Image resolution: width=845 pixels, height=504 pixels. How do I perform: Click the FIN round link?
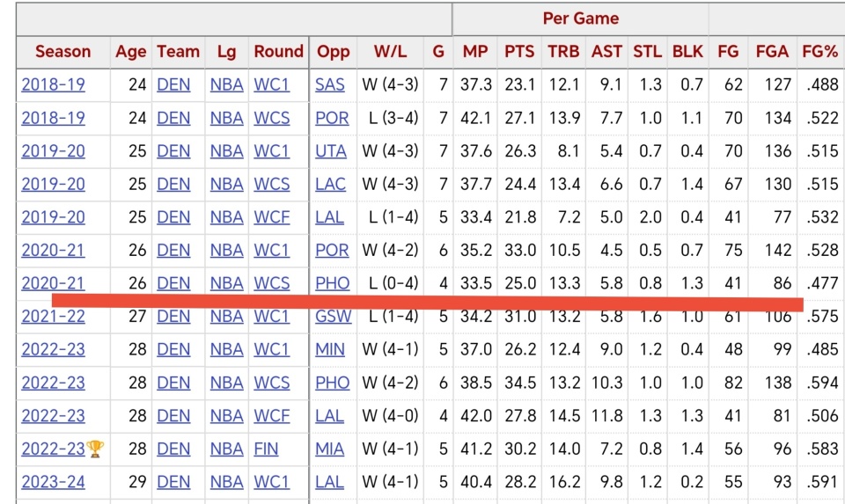point(266,449)
